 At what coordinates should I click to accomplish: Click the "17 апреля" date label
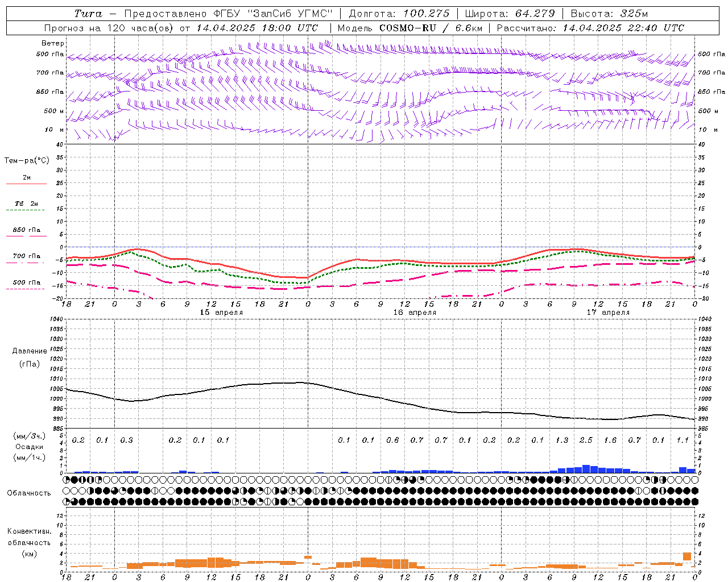[x=608, y=313]
